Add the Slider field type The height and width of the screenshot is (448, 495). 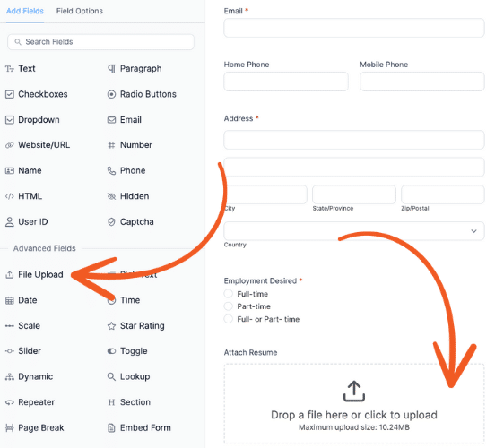(x=23, y=351)
